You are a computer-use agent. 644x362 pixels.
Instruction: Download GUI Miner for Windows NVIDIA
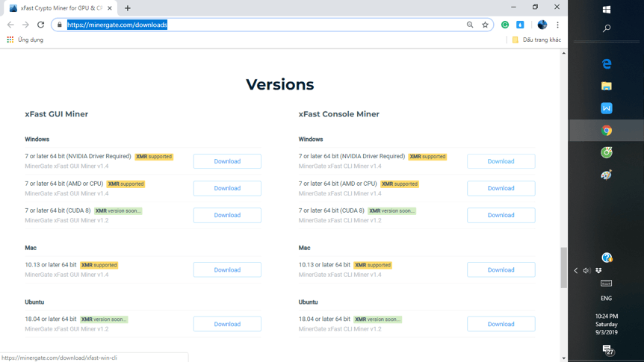pos(227,161)
